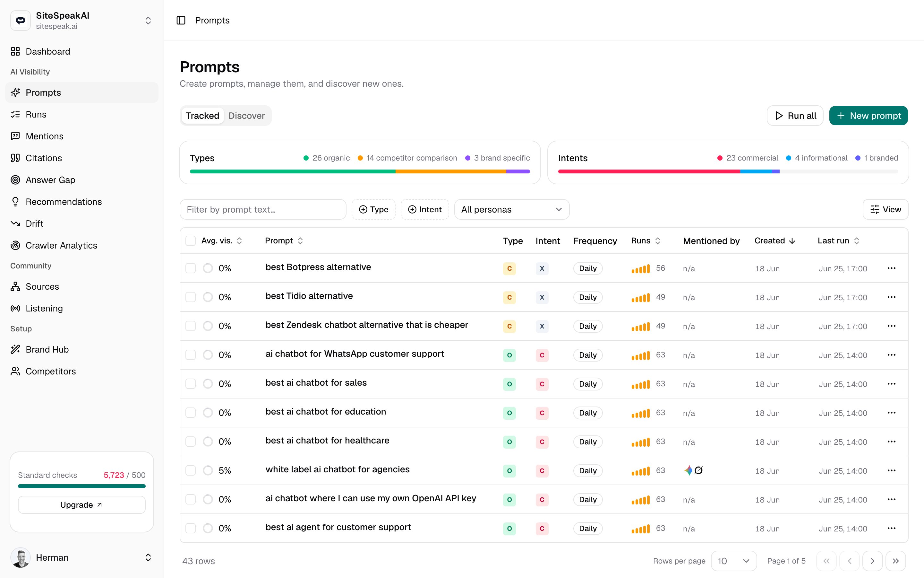This screenshot has height=578, width=924.
Task: Click Daily frequency badge on Botpress row
Action: pyautogui.click(x=588, y=268)
